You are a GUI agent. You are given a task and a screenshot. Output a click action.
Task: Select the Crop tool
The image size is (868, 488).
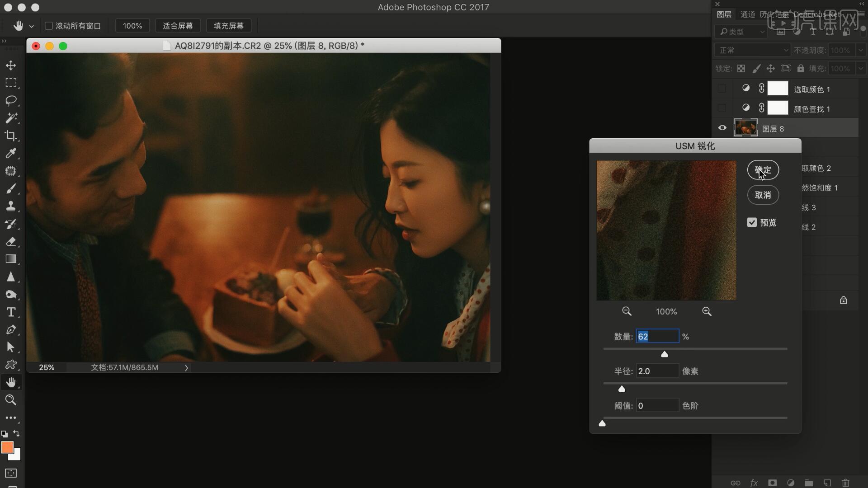11,136
